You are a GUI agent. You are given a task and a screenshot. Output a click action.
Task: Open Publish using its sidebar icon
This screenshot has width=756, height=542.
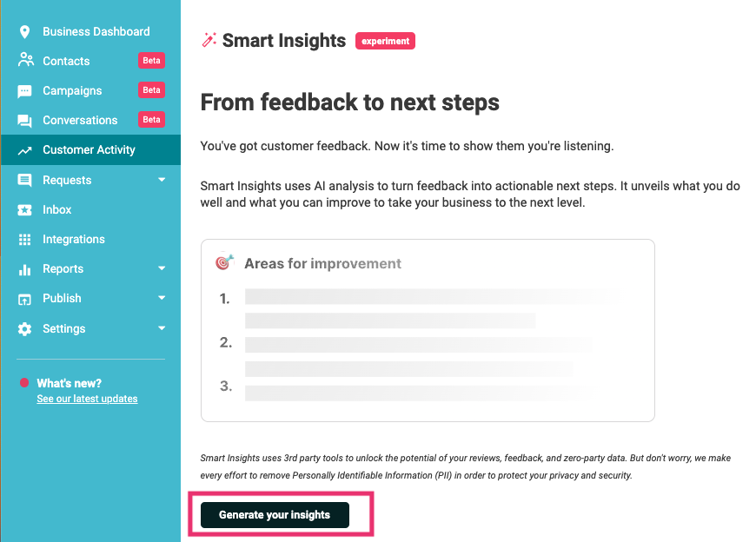pyautogui.click(x=24, y=298)
